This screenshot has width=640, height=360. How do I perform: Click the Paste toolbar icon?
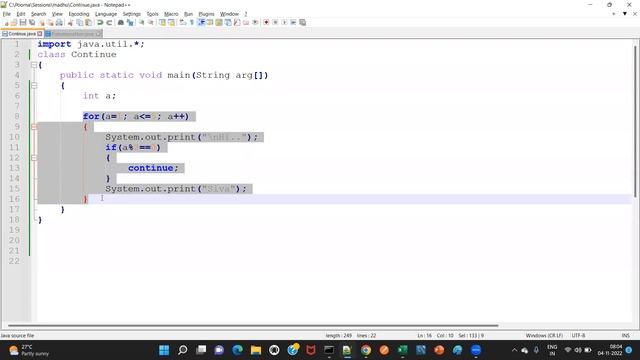point(89,23)
